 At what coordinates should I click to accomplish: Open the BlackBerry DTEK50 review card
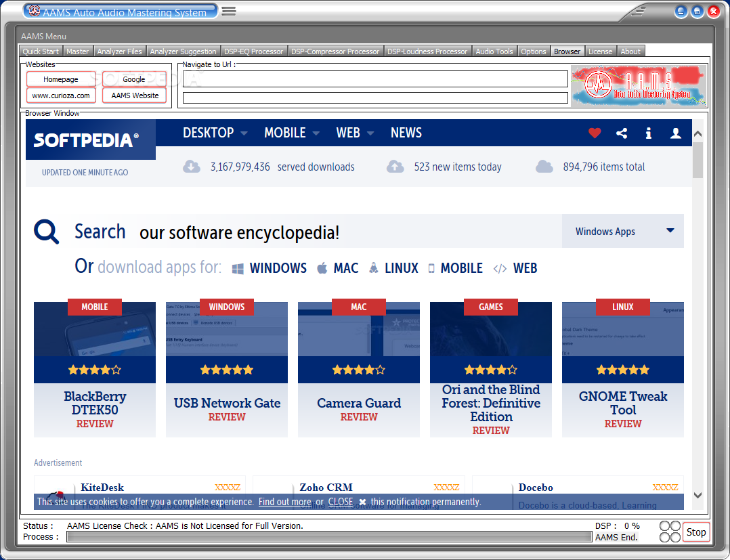tap(95, 370)
